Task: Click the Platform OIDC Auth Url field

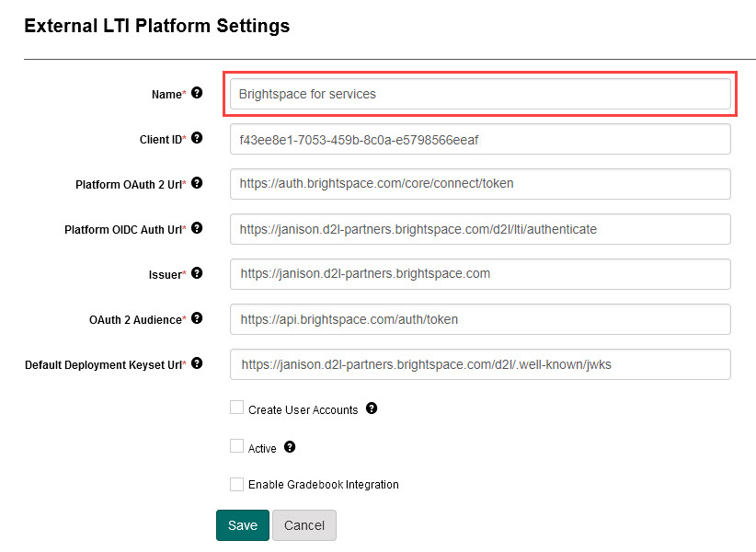Action: tap(480, 229)
